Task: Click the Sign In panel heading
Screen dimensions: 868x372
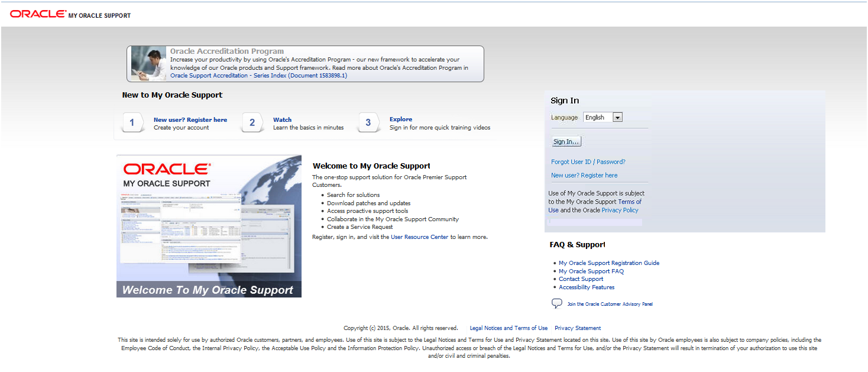Action: click(565, 101)
